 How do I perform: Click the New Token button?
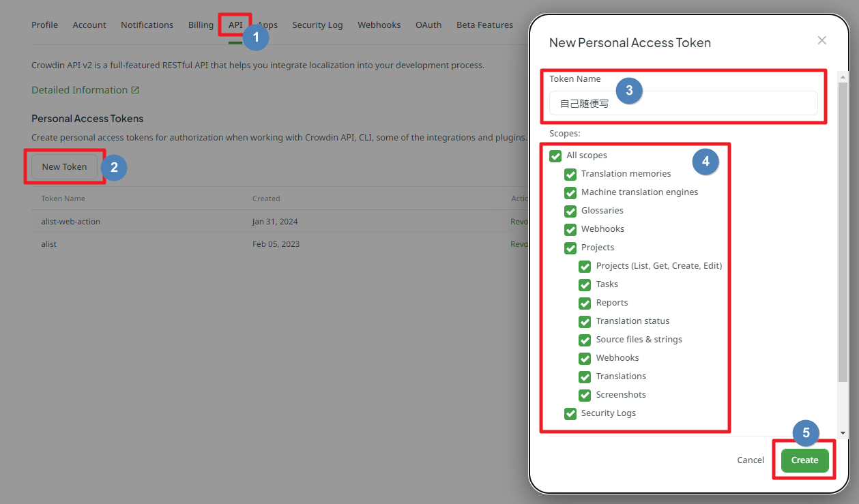pos(64,166)
